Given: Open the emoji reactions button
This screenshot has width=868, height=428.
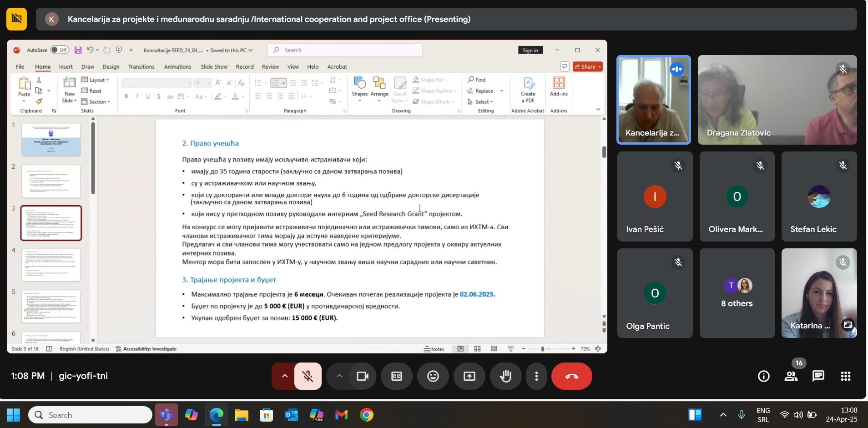Looking at the screenshot, I should (x=433, y=376).
